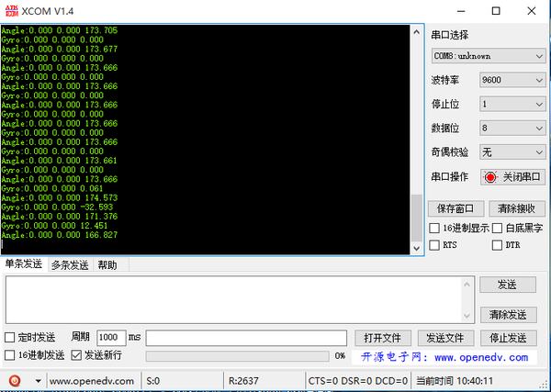
Task: Click the send text input area
Action: pos(233,299)
